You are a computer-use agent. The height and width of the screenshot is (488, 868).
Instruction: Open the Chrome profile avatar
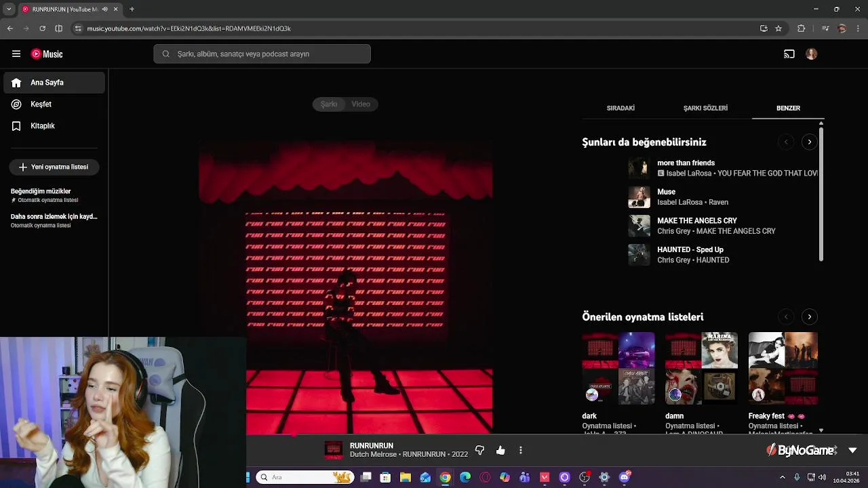point(842,28)
